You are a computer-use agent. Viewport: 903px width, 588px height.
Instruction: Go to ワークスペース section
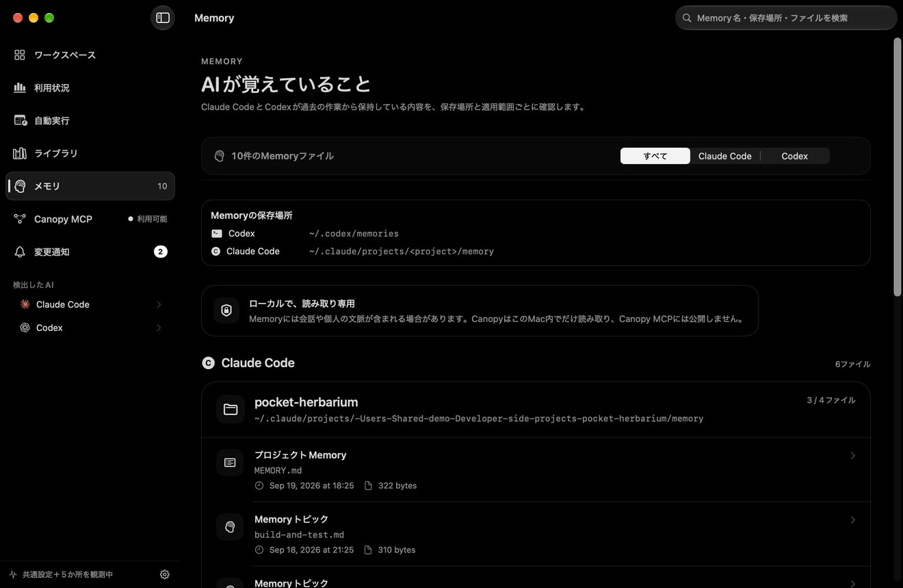[x=90, y=55]
